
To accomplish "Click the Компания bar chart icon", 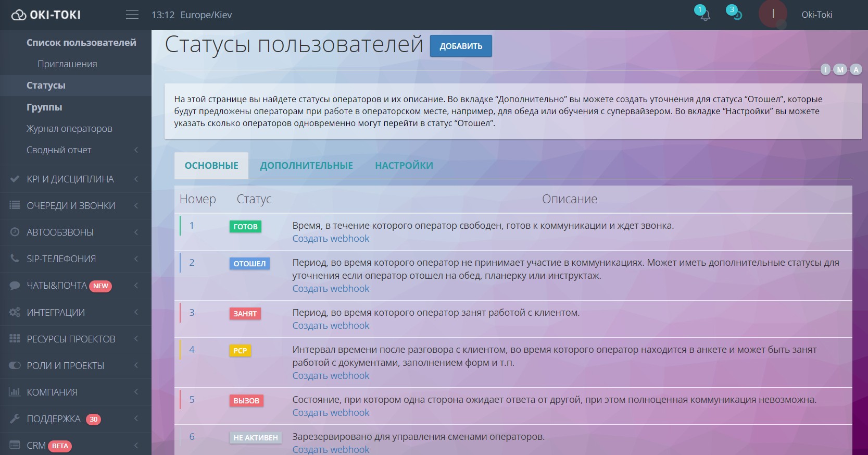I will [15, 392].
